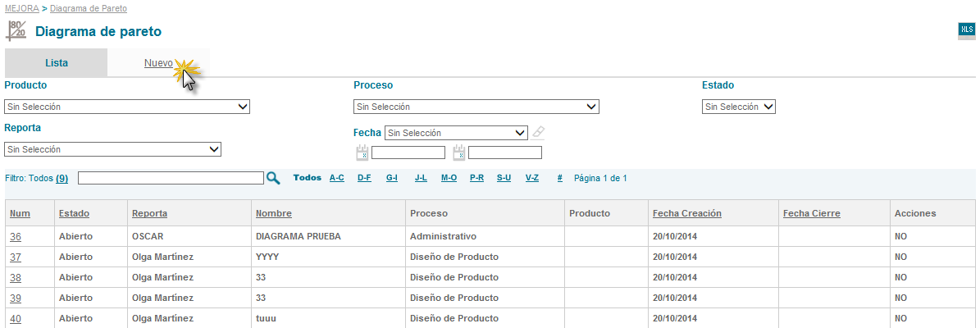Sort table by Fecha Creación column
Image resolution: width=980 pixels, height=328 pixels.
click(686, 213)
